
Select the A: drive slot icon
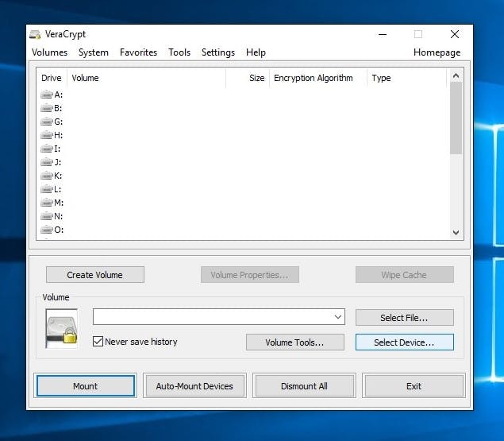coord(47,95)
